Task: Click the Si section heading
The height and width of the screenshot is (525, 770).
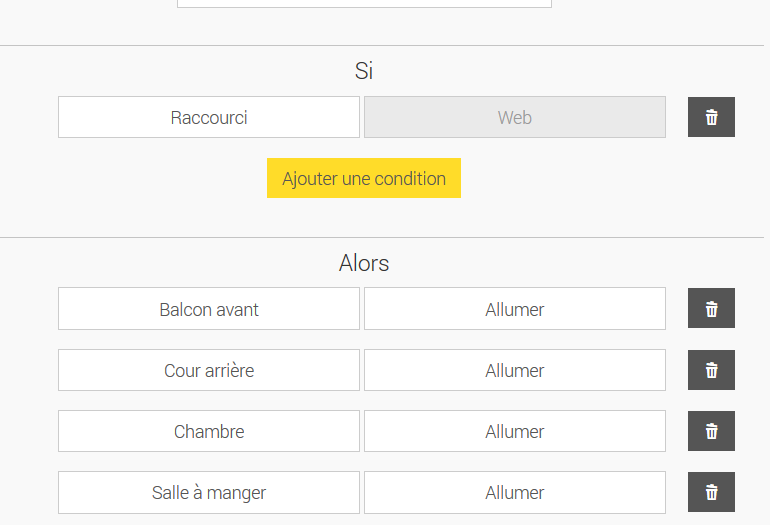Action: [x=364, y=71]
